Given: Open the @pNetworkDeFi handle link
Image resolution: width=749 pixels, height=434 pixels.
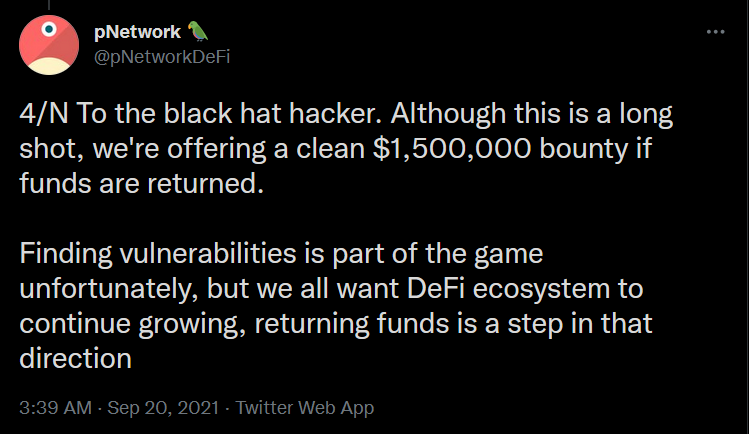Looking at the screenshot, I should click(x=162, y=57).
